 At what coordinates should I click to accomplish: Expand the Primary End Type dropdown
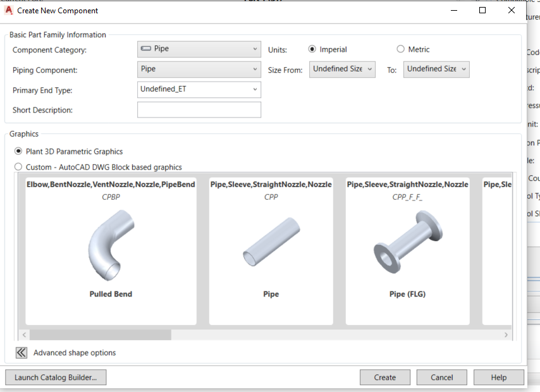pyautogui.click(x=255, y=90)
